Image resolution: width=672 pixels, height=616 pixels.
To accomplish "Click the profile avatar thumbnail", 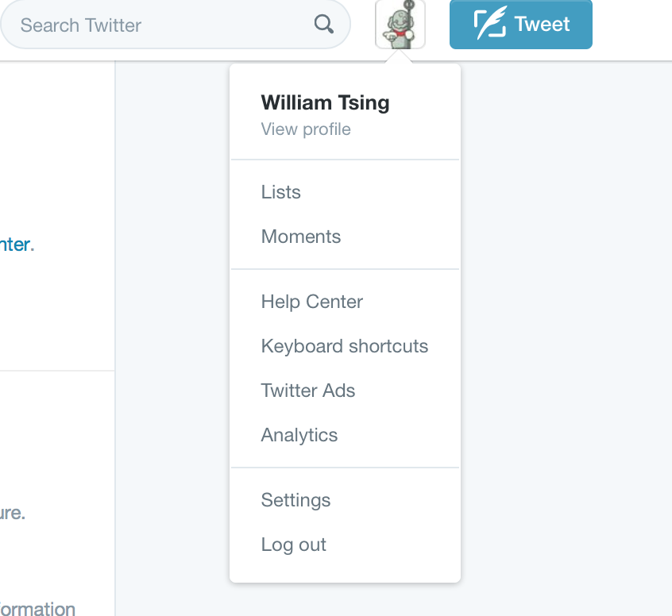I will [400, 24].
